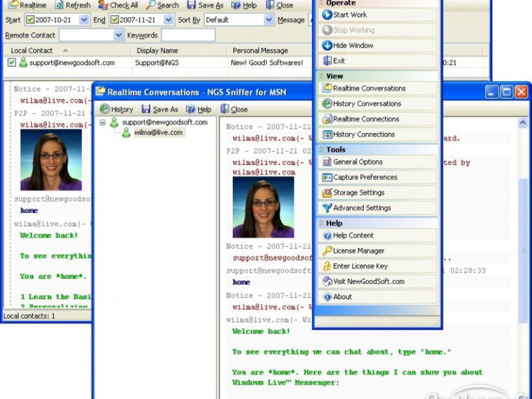Click the conversation pane scrollbar thumb
This screenshot has width=532, height=399.
pos(522,251)
